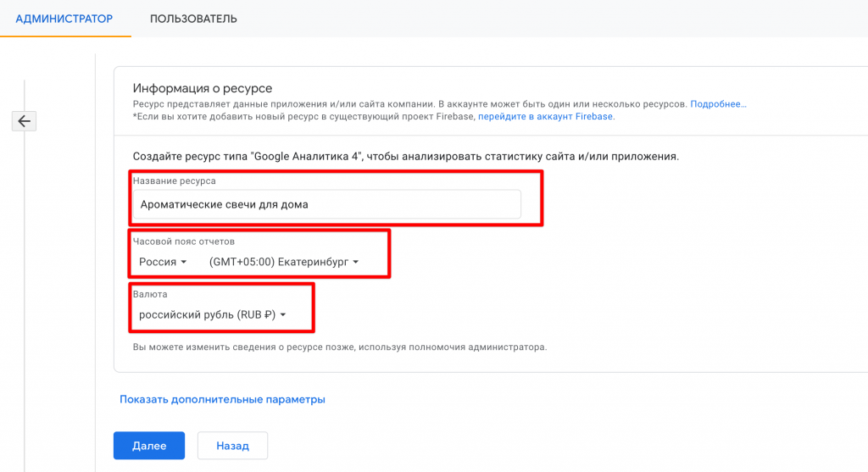The height and width of the screenshot is (472, 868).
Task: Switch to the АДМИНИСТРАТОР tab
Action: pos(64,19)
